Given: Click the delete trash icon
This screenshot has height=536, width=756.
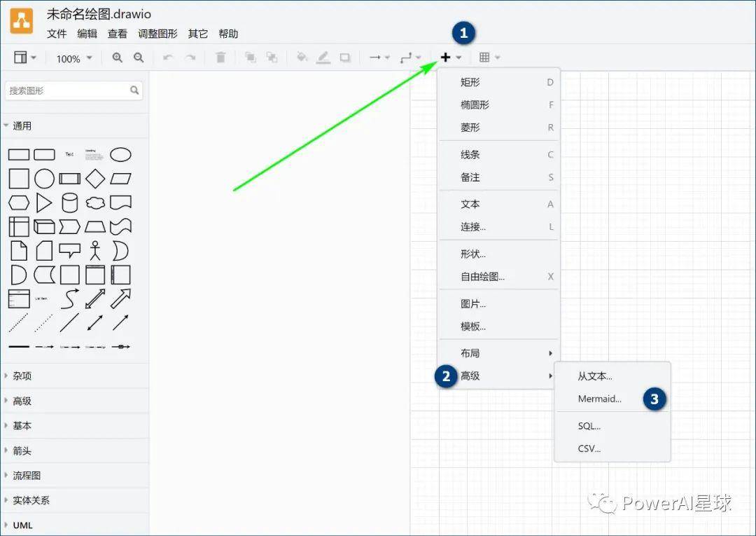Looking at the screenshot, I should coord(220,57).
